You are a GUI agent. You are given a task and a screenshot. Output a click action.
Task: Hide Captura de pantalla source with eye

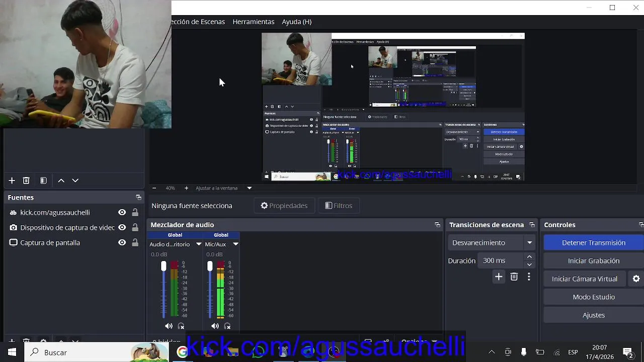pyautogui.click(x=122, y=243)
